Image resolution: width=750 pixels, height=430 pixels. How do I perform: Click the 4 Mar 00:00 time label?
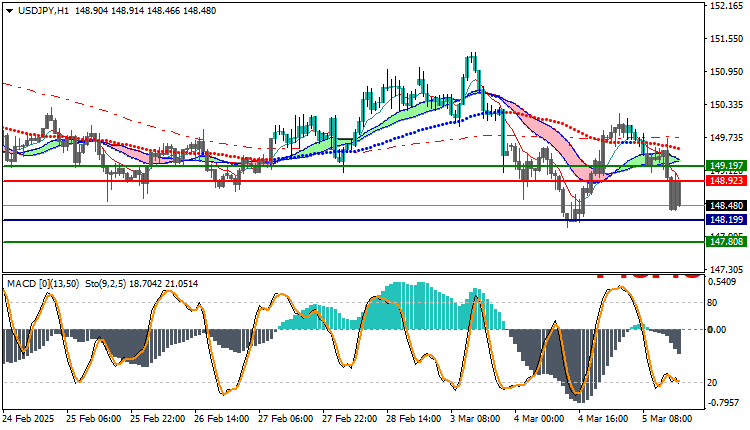(x=540, y=419)
